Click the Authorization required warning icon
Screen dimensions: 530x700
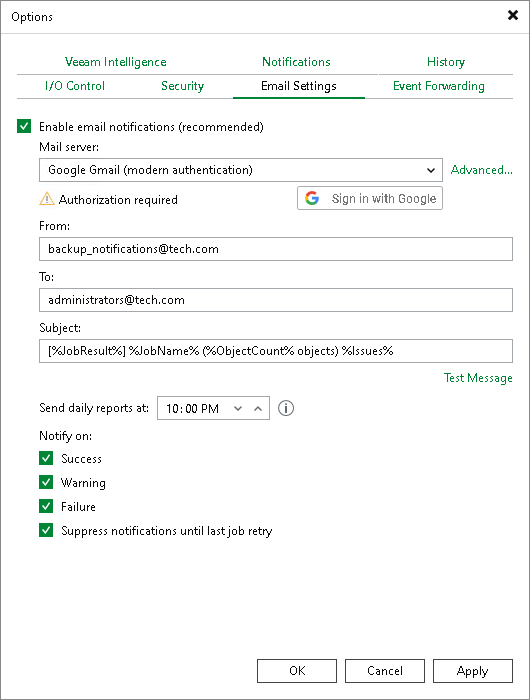pos(47,199)
